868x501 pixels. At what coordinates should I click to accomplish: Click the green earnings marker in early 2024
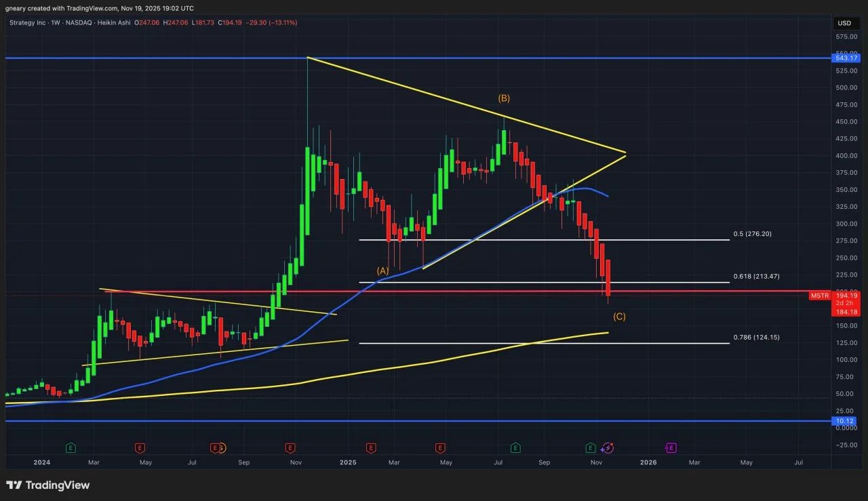70,447
